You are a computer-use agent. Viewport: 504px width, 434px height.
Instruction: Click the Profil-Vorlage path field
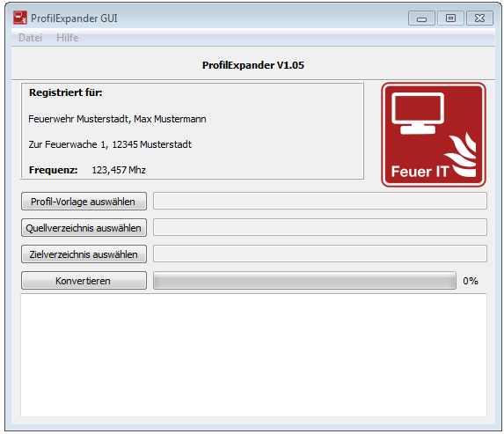click(x=320, y=201)
